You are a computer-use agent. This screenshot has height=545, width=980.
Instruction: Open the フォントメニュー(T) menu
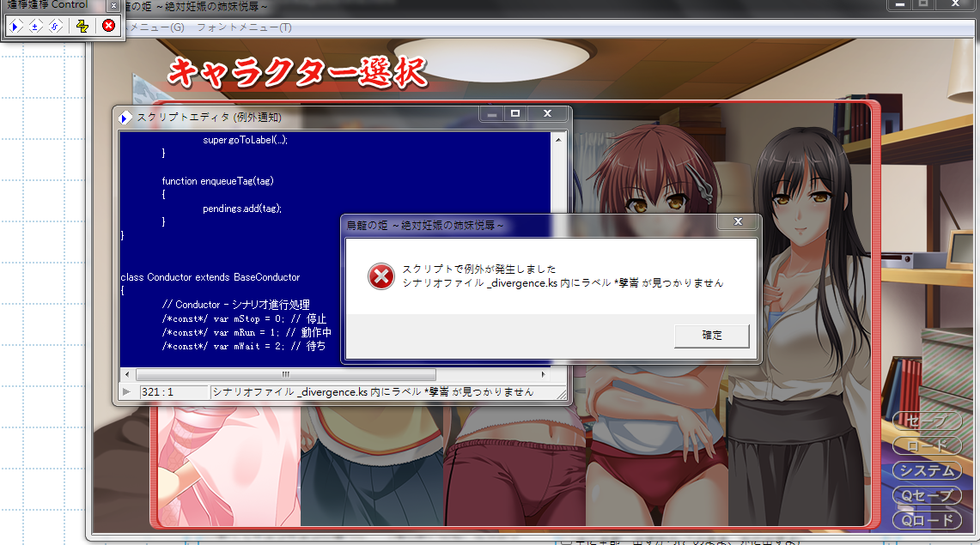pos(244,27)
